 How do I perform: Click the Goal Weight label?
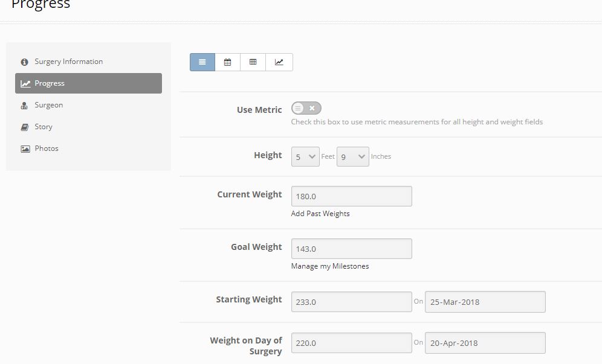256,247
